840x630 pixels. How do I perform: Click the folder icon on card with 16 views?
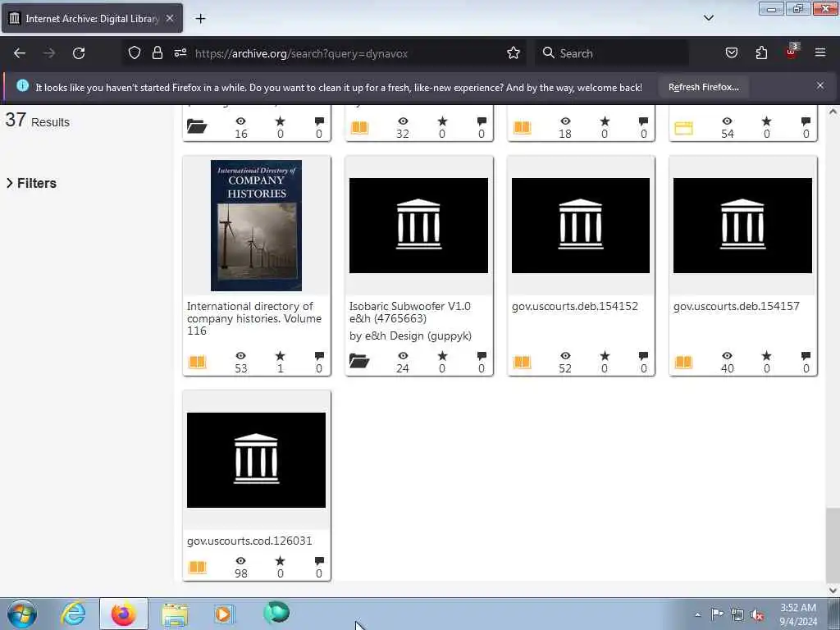197,126
